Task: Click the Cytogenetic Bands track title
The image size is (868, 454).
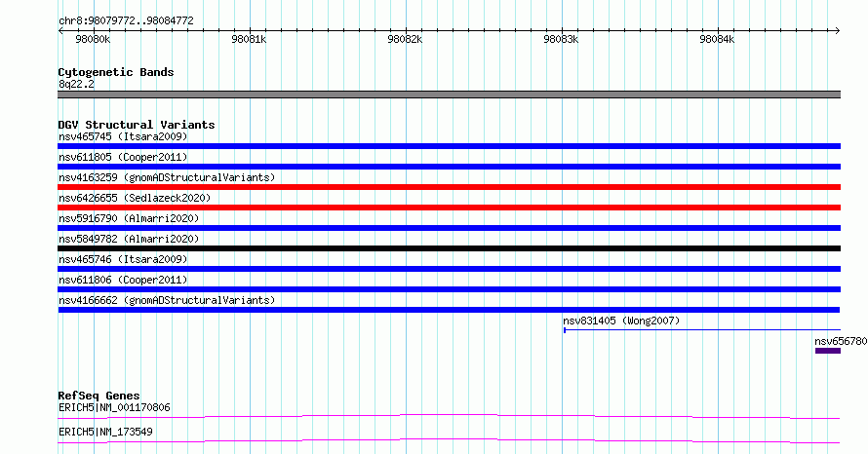Action: pos(116,72)
